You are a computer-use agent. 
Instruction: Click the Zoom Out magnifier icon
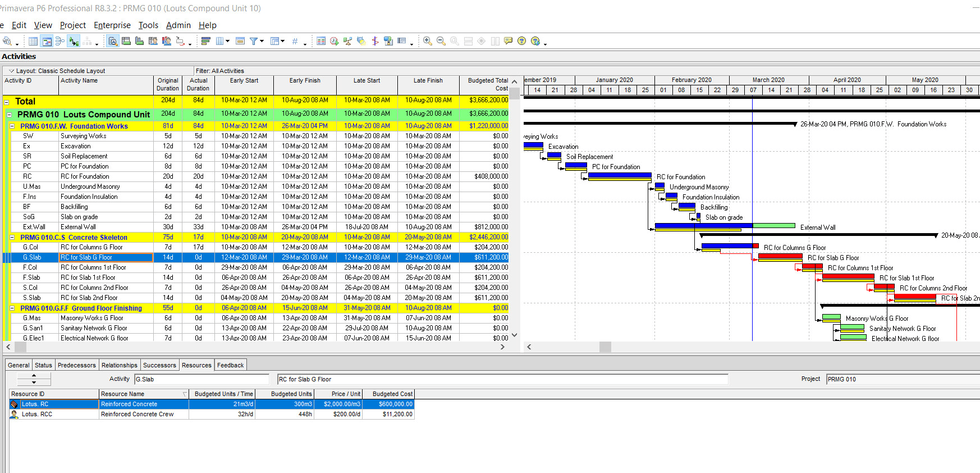(x=441, y=41)
